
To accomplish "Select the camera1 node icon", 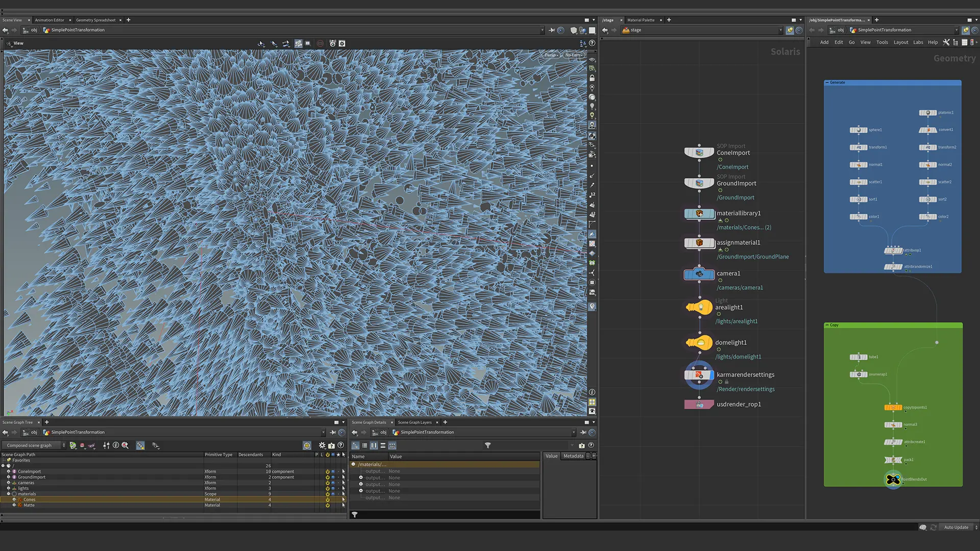I will point(699,274).
